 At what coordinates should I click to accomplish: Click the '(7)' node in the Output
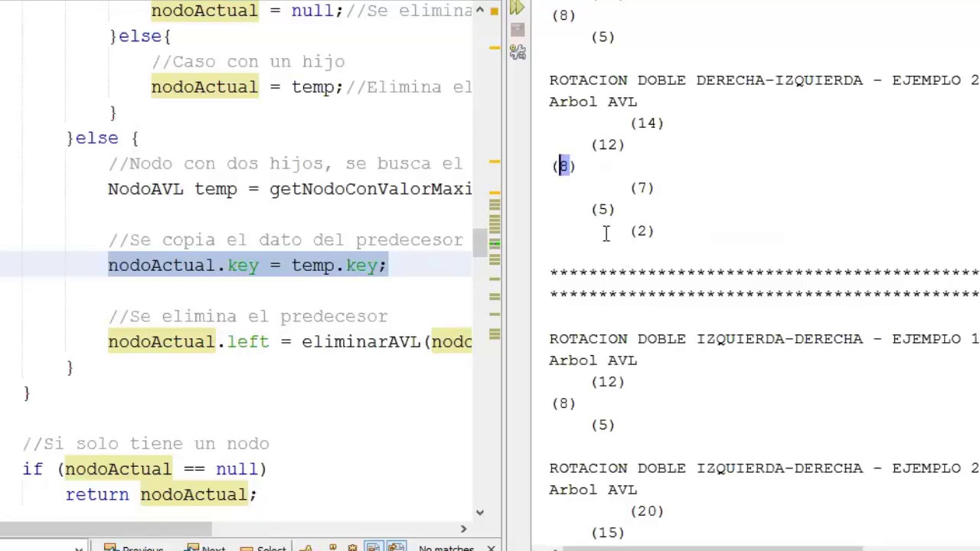pos(642,187)
